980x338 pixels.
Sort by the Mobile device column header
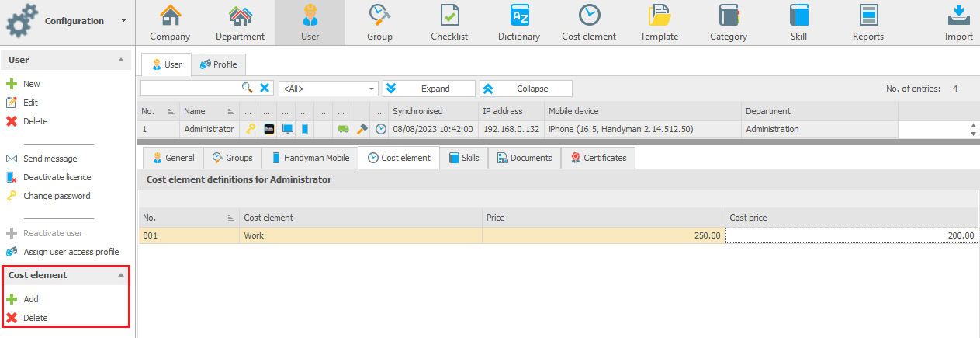pos(642,111)
